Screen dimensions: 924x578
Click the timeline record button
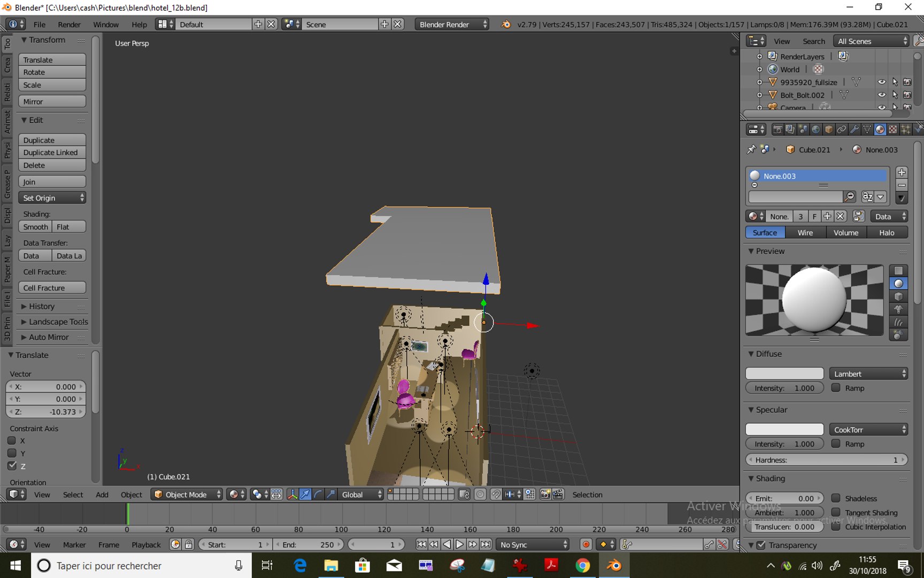click(x=586, y=544)
